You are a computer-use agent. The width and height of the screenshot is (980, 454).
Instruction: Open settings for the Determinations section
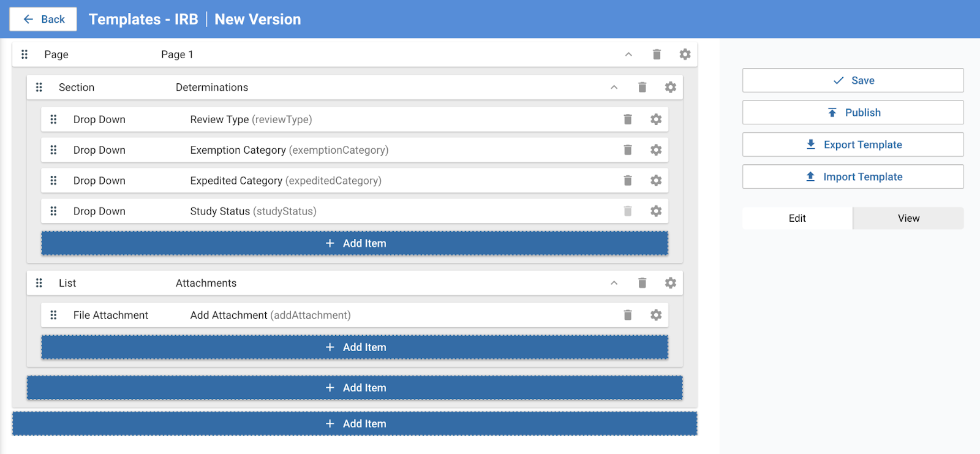671,88
